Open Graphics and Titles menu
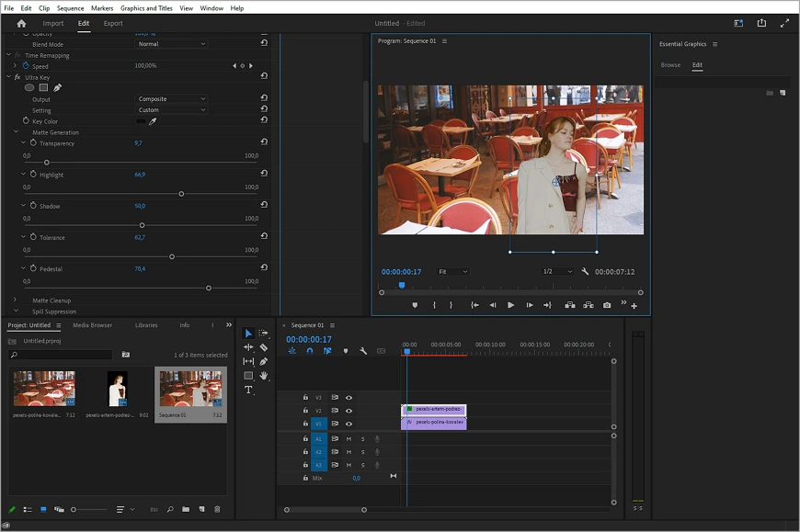This screenshot has height=532, width=800. [x=146, y=8]
